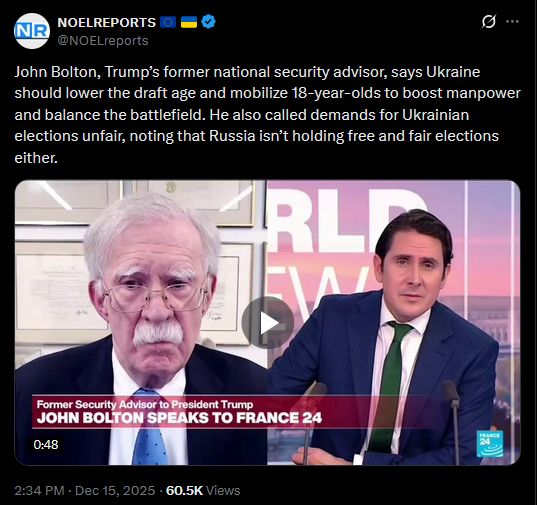Open the 2:34 PM timestamp link
This screenshot has height=505, width=537.
[x=39, y=490]
